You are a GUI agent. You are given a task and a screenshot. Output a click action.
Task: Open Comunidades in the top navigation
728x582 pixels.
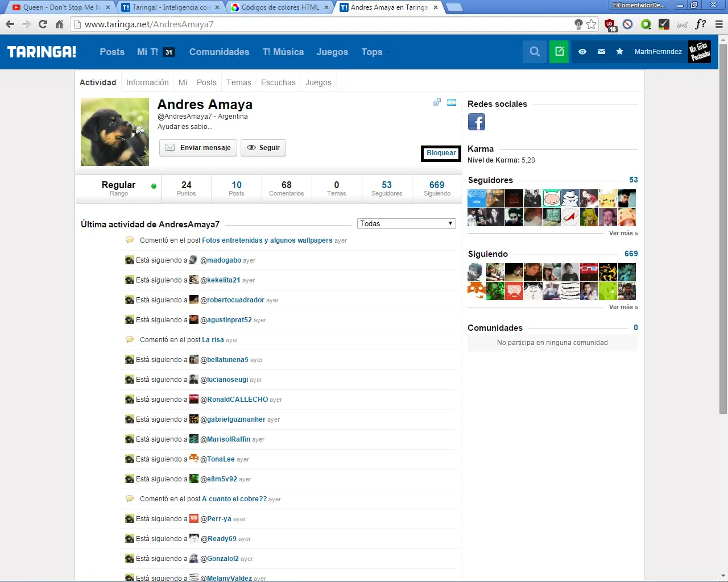pyautogui.click(x=219, y=52)
